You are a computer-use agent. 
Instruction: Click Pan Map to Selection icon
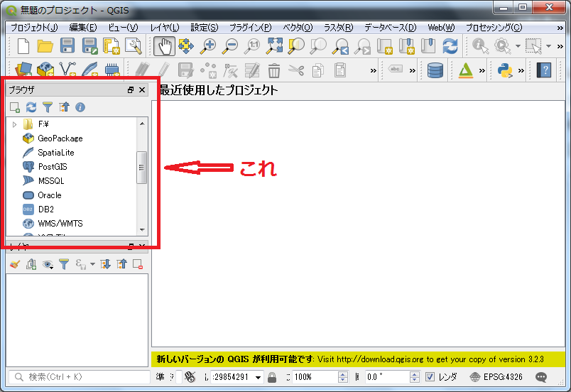point(186,46)
